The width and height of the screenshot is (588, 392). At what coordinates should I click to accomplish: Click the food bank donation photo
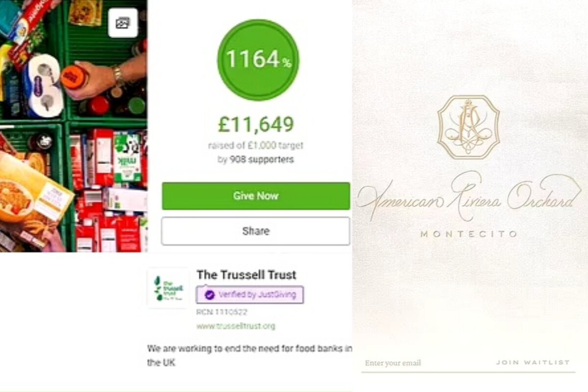[x=73, y=126]
